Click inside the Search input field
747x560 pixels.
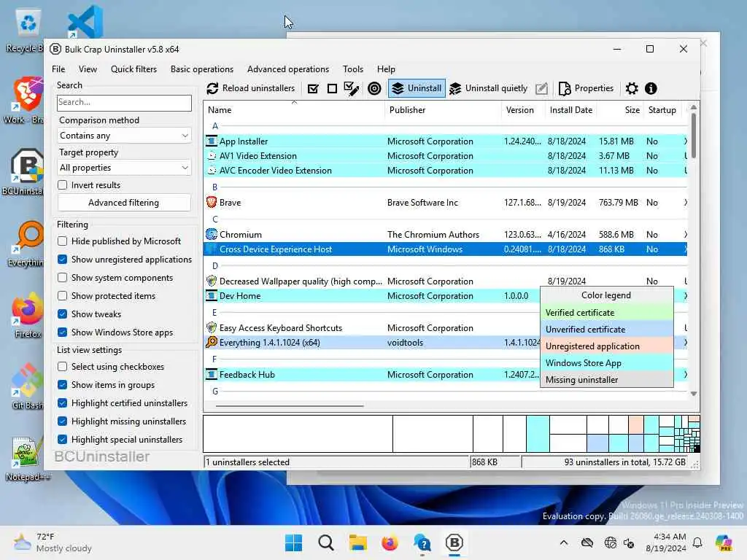pos(124,103)
